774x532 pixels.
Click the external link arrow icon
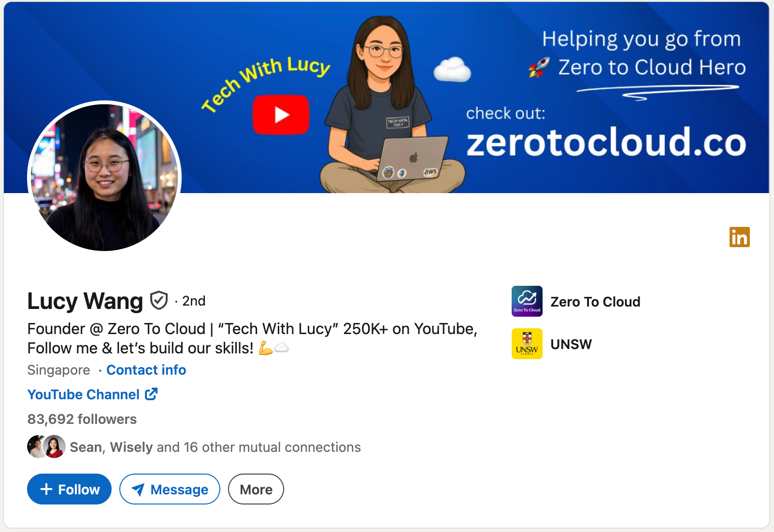151,394
